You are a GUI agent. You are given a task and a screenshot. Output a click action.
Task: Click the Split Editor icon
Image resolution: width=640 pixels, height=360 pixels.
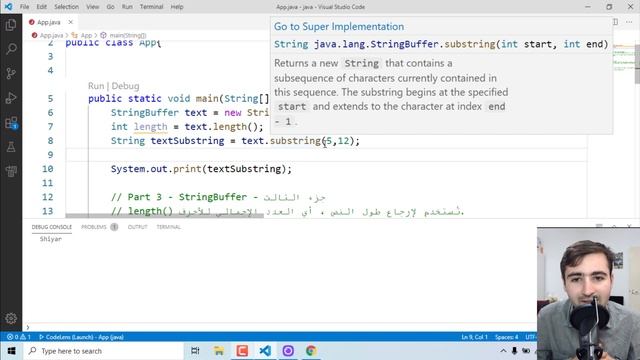coord(615,22)
